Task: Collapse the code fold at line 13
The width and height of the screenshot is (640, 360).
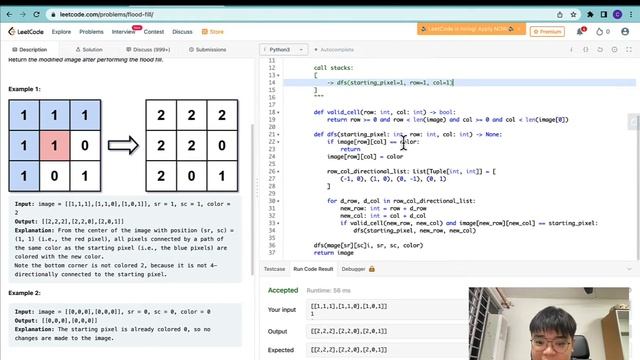Action: point(278,76)
